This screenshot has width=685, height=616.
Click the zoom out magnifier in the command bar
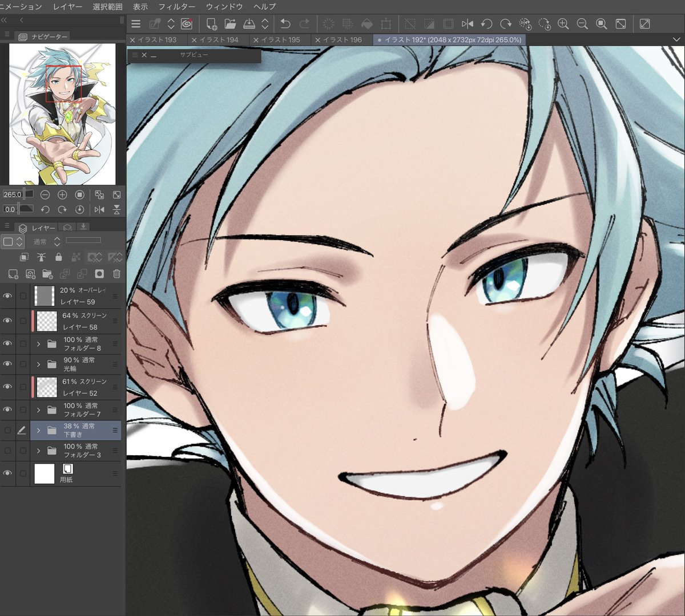point(582,24)
